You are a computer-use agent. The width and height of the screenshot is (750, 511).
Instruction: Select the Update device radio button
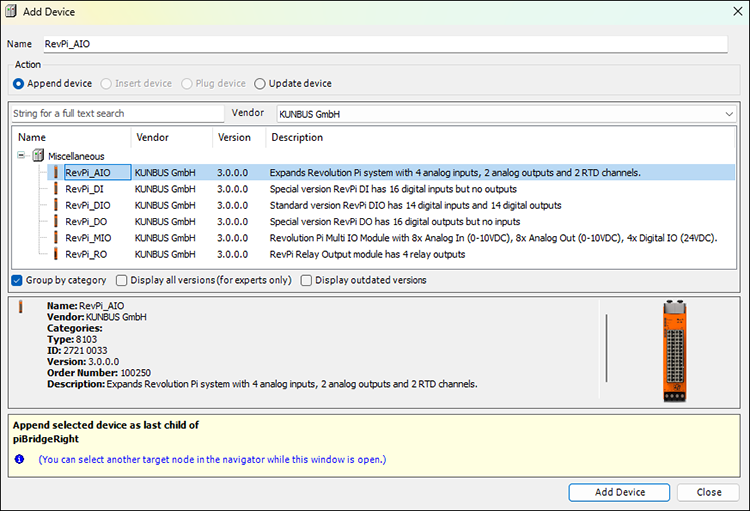click(260, 84)
